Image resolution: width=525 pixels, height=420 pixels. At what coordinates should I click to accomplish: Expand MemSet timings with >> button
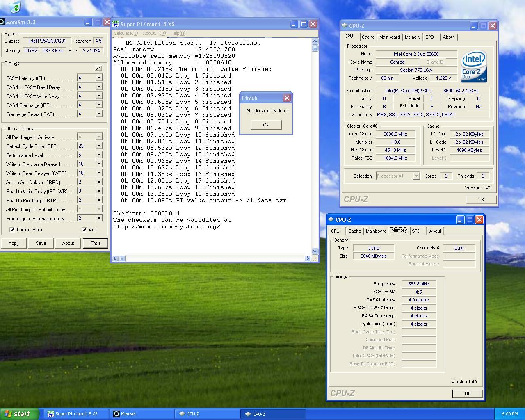tap(98, 68)
